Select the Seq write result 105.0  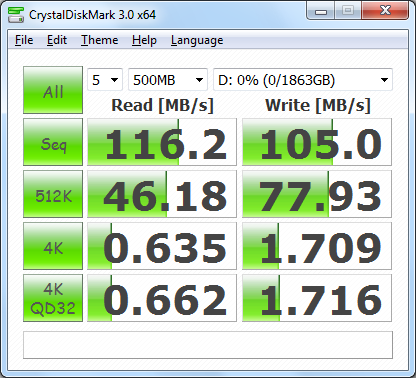coord(317,142)
